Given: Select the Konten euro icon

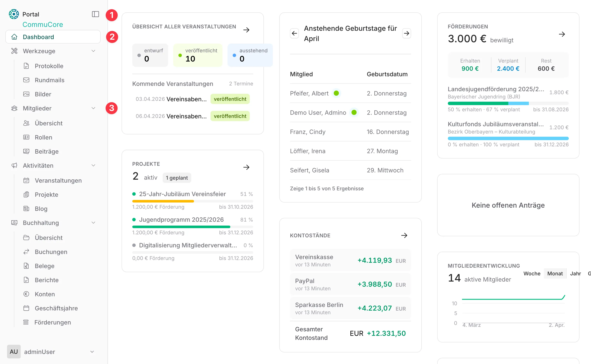Looking at the screenshot, I should (x=26, y=294).
